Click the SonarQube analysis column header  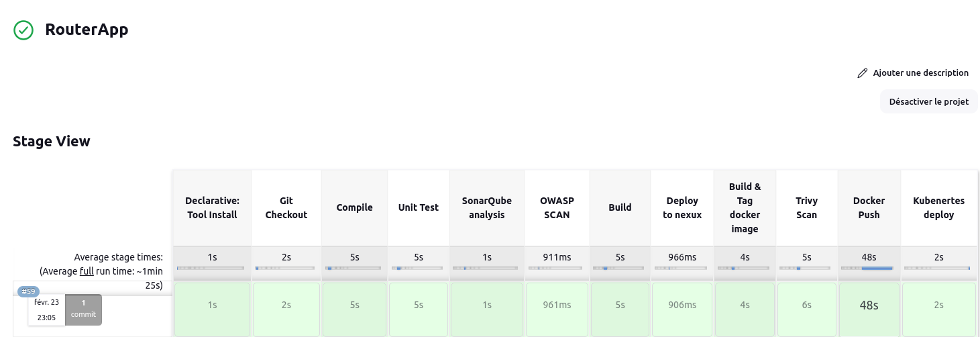point(486,207)
